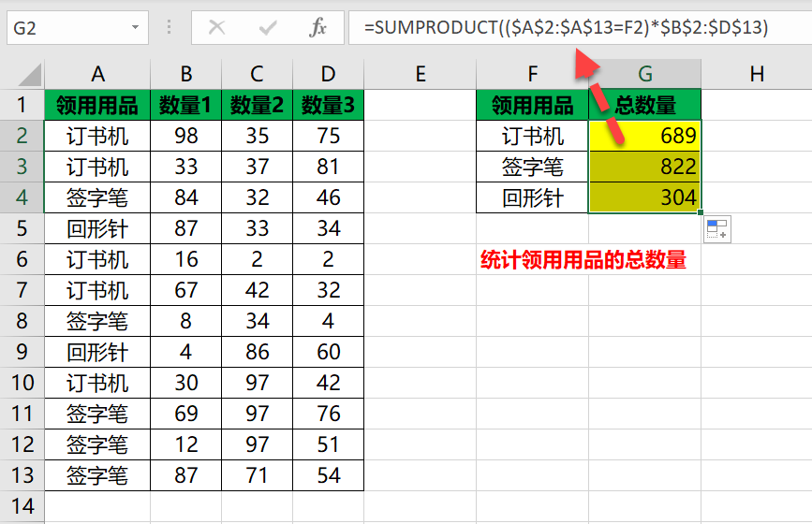Select row 9 header
Viewport: 812px width, 524px height.
(x=22, y=352)
